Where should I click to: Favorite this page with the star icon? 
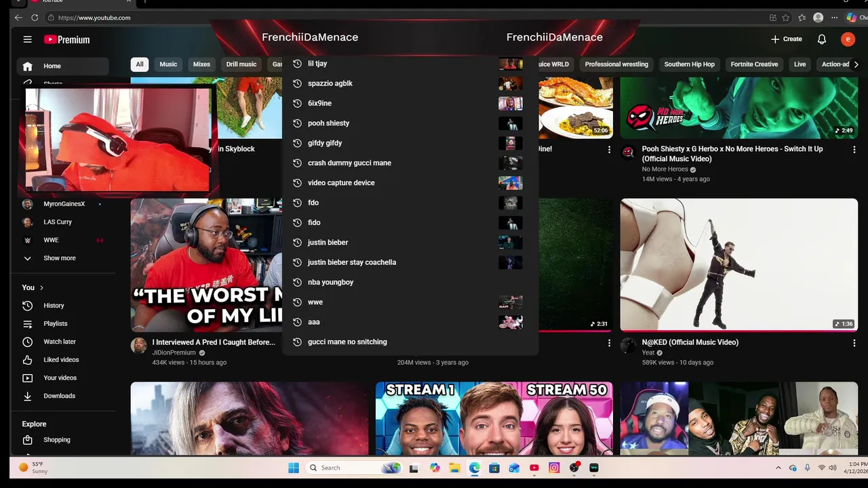click(785, 18)
